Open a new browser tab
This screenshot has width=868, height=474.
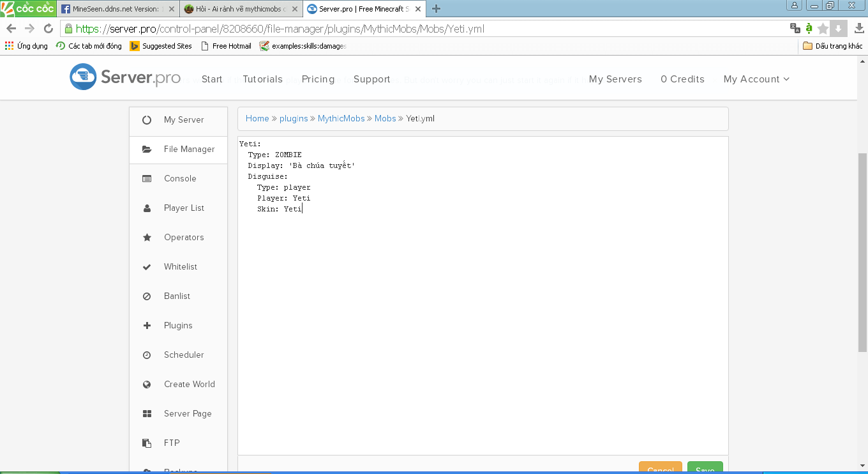click(437, 9)
